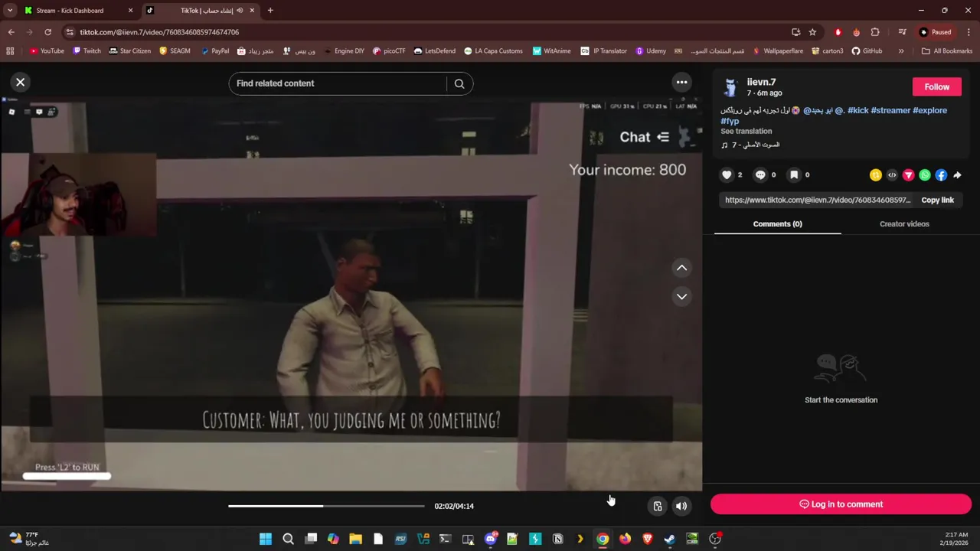Open the #fyp hashtag
The height and width of the screenshot is (551, 980).
coord(730,121)
